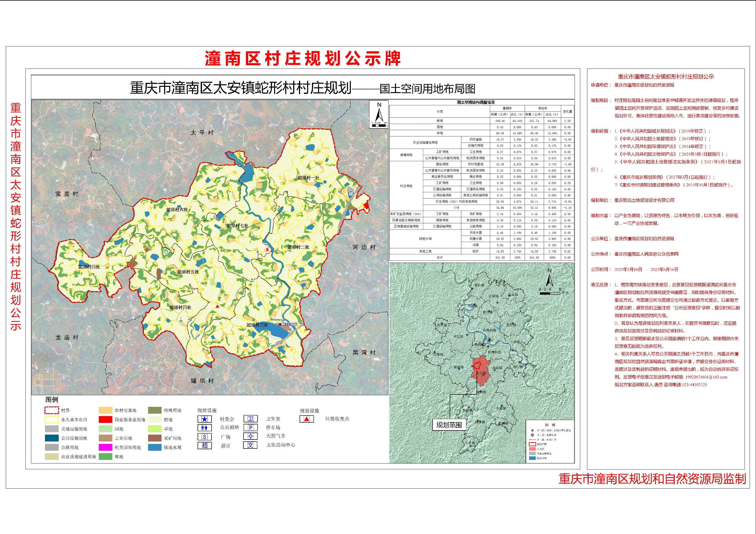756x534 pixels.
Task: Click the 重庆市潼南区人民政府公众信息网 location text
Action: click(x=646, y=254)
